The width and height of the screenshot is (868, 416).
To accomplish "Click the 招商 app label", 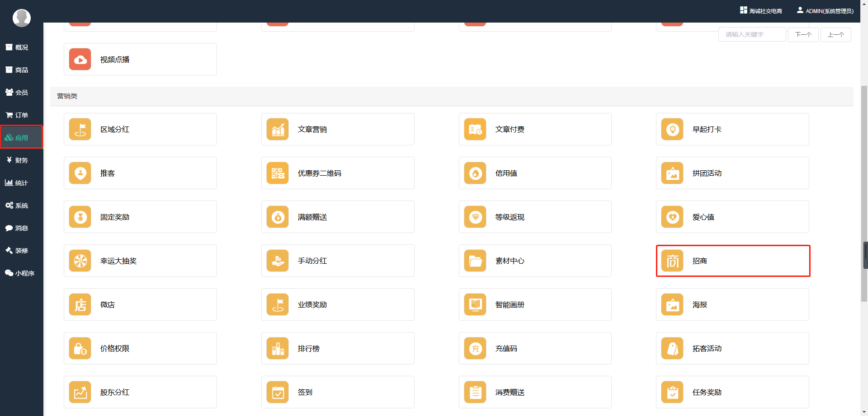I will coord(700,261).
